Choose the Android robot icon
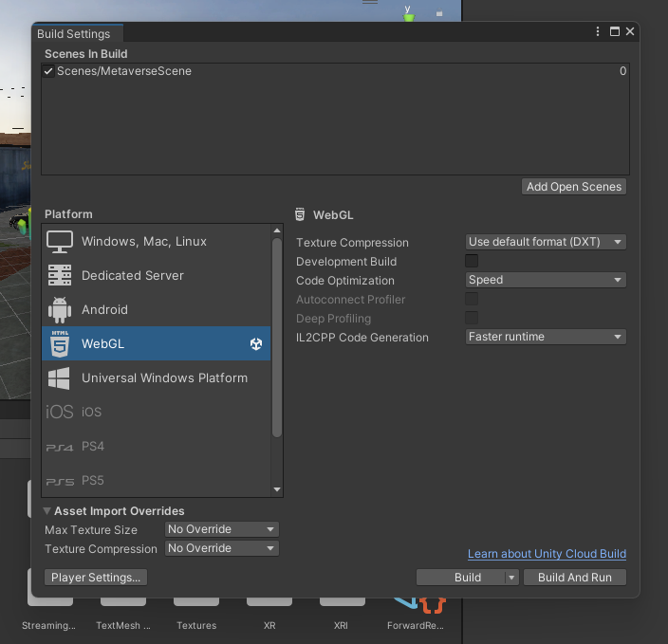The width and height of the screenshot is (668, 644). click(60, 309)
